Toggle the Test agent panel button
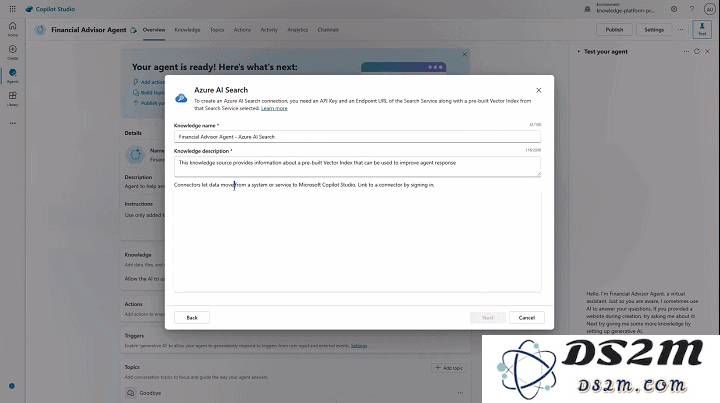 (x=702, y=29)
